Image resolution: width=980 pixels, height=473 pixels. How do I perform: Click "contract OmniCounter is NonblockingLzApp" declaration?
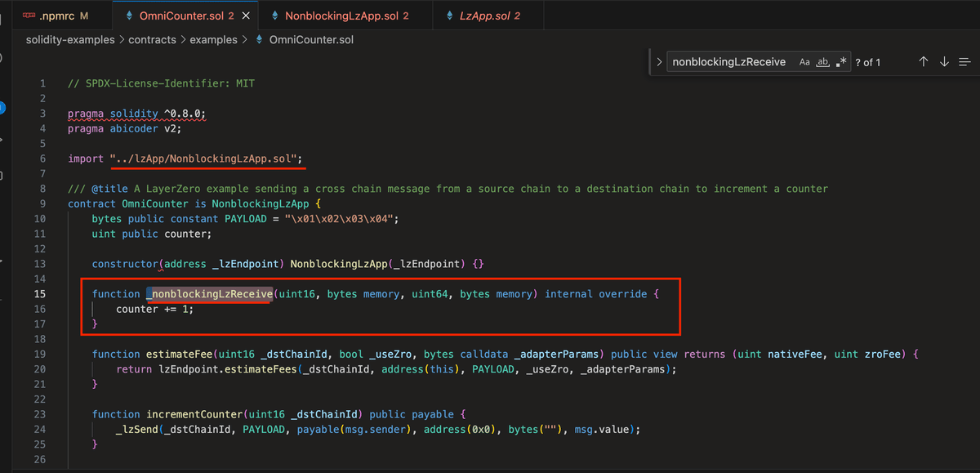190,203
